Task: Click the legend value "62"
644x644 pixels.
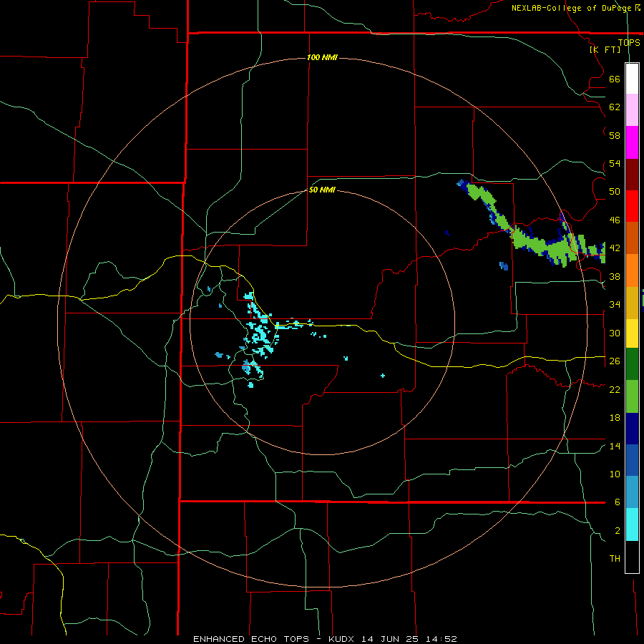Action: [x=615, y=107]
